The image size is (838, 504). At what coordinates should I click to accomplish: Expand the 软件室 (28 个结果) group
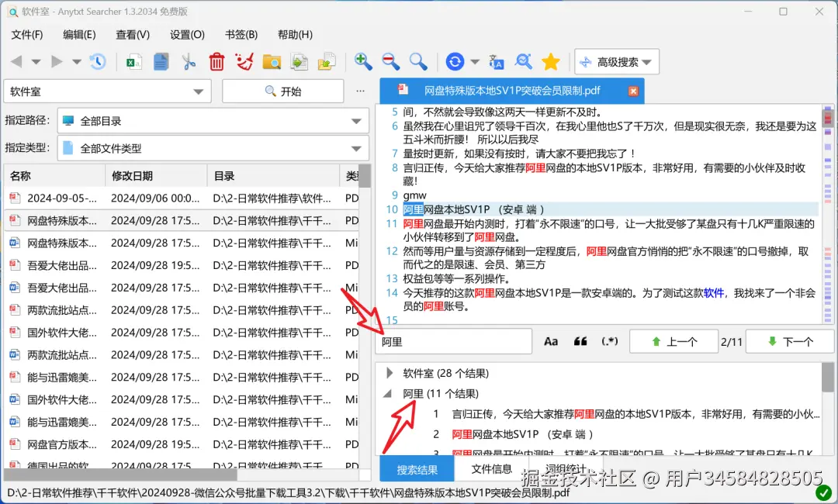tap(390, 373)
